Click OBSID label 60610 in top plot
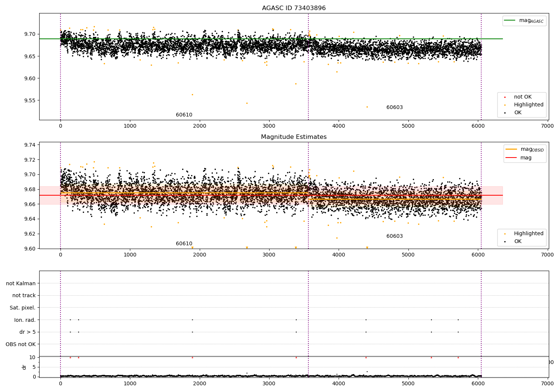 [x=184, y=115]
